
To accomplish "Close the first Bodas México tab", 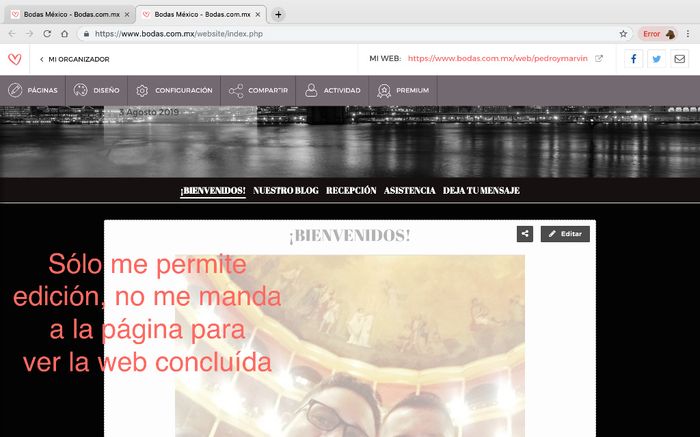I will (x=127, y=14).
